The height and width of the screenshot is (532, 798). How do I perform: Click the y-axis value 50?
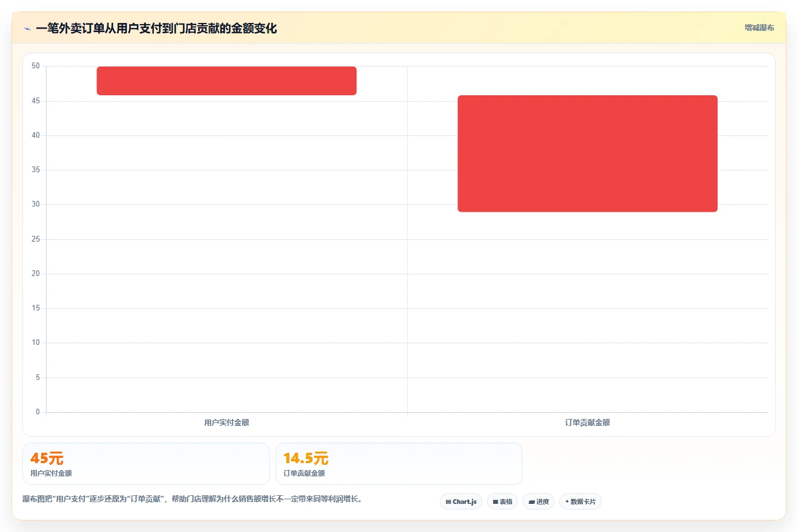pyautogui.click(x=36, y=66)
